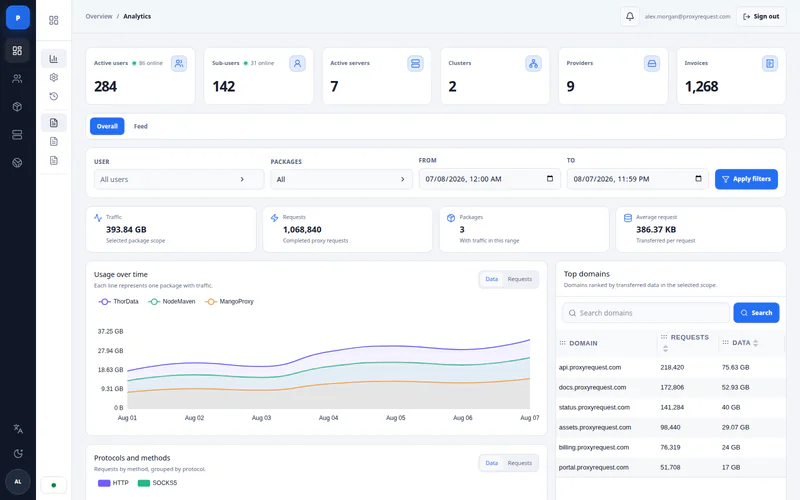Toggle dark mode moon icon
Image resolution: width=800 pixels, height=500 pixels.
coord(18,454)
